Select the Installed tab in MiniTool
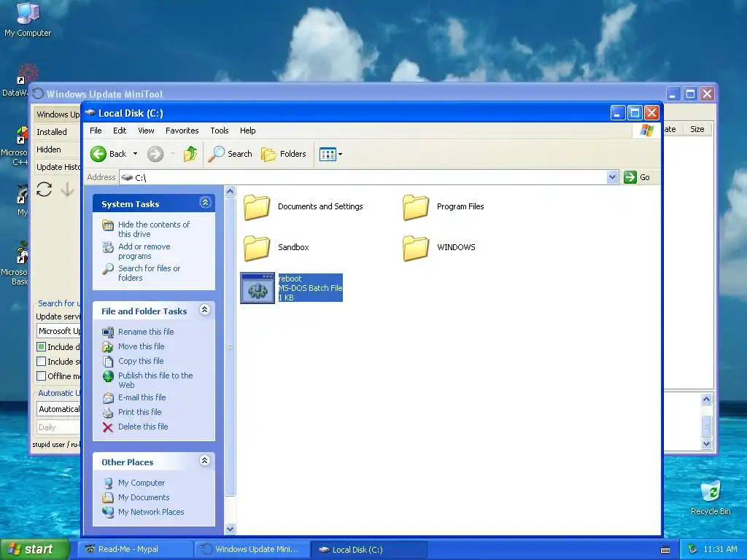 [57, 132]
